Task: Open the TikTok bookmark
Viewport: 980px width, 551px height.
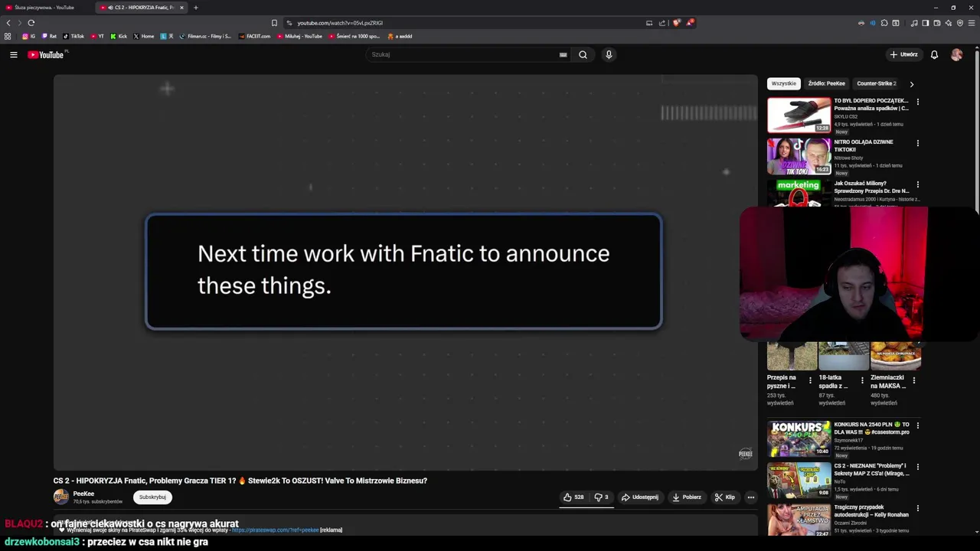Action: pos(73,36)
